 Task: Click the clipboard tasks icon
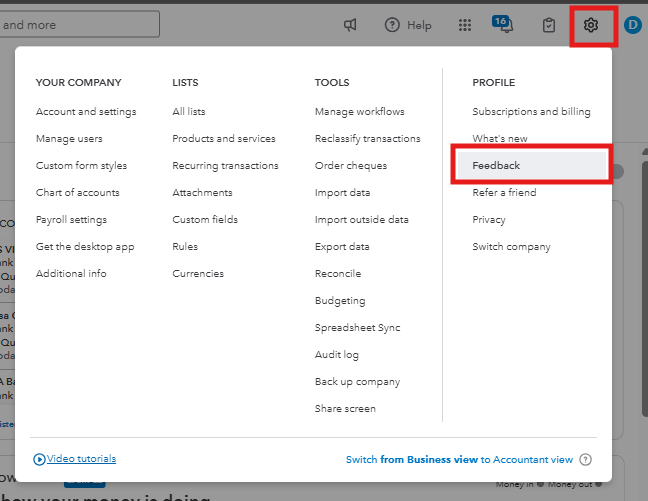(548, 25)
